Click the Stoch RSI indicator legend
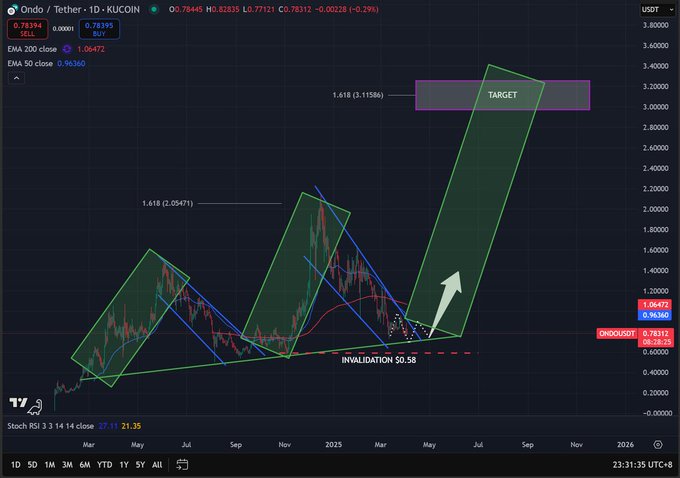 coord(74,426)
